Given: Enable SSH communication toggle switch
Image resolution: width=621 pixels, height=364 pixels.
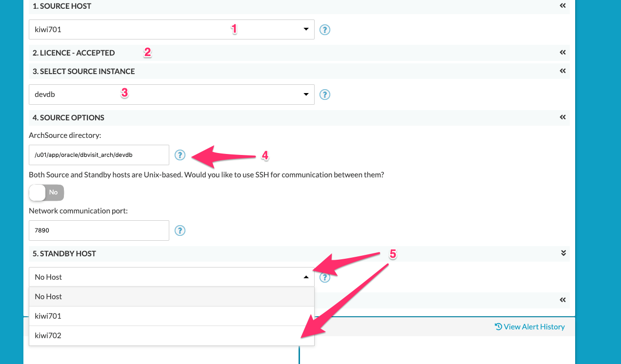Looking at the screenshot, I should pos(46,192).
